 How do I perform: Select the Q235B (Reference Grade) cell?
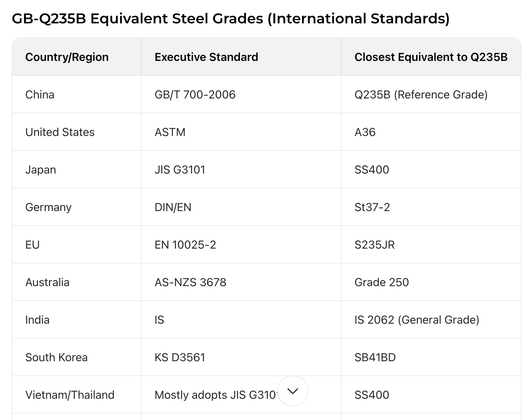[x=421, y=95]
